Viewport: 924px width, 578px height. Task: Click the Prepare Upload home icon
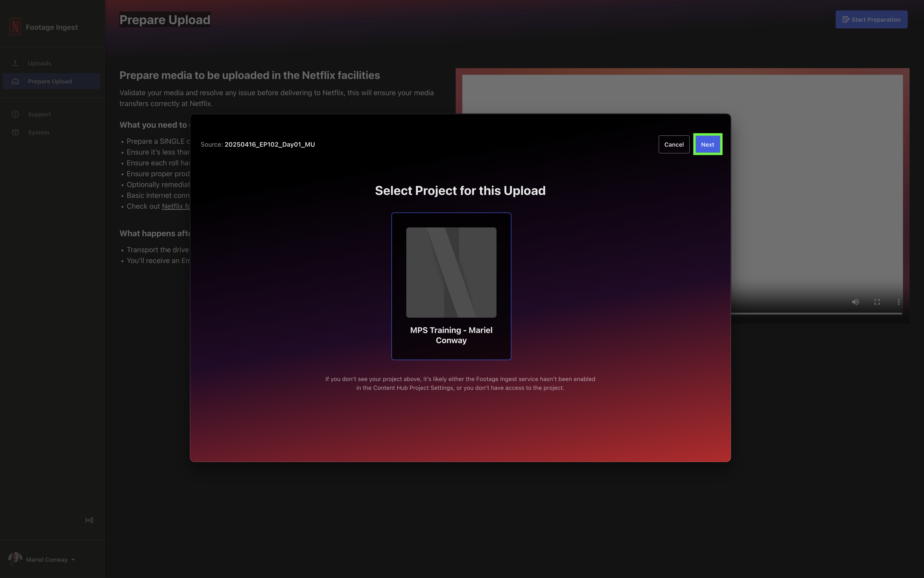(15, 81)
